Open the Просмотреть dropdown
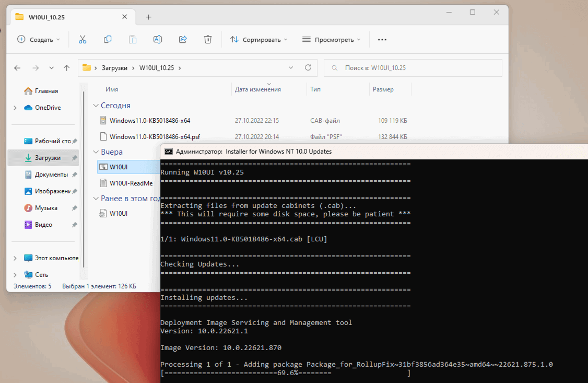The image size is (588, 383). (x=332, y=39)
